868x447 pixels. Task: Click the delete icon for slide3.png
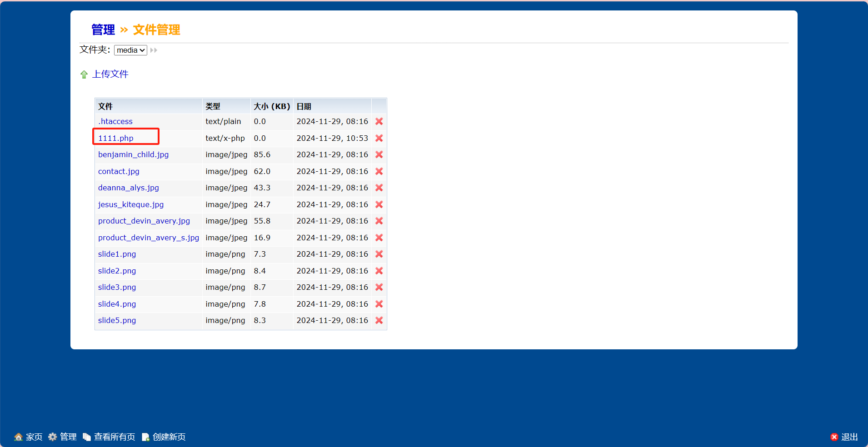[x=379, y=287]
